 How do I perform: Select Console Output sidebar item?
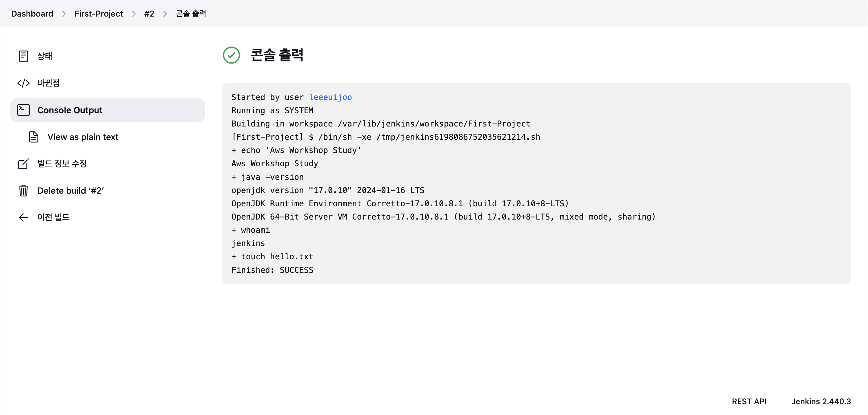tap(108, 110)
